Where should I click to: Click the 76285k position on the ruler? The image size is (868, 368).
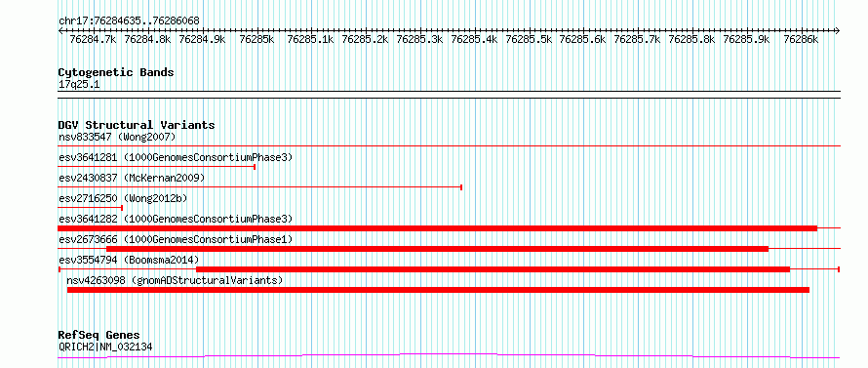pos(256,40)
